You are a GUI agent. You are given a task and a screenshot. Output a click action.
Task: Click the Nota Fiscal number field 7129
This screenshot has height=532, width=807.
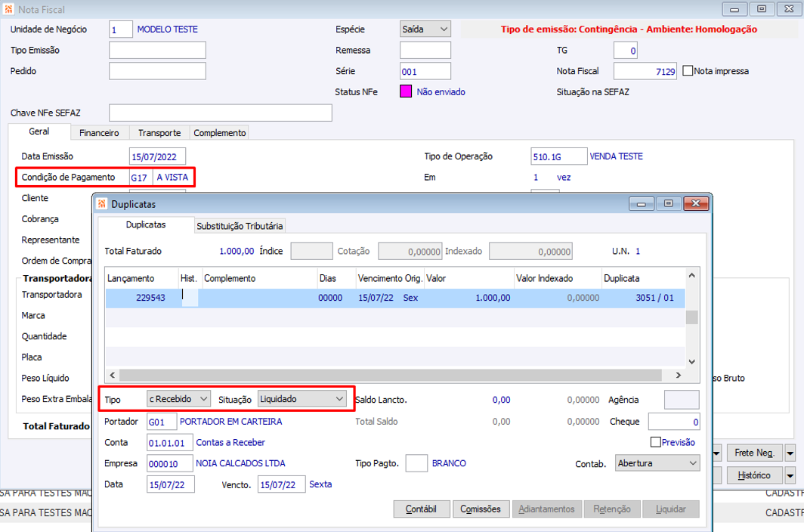click(x=645, y=71)
